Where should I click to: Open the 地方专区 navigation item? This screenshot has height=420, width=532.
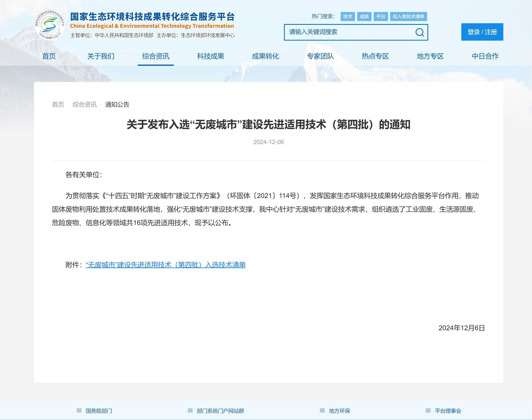pyautogui.click(x=430, y=56)
